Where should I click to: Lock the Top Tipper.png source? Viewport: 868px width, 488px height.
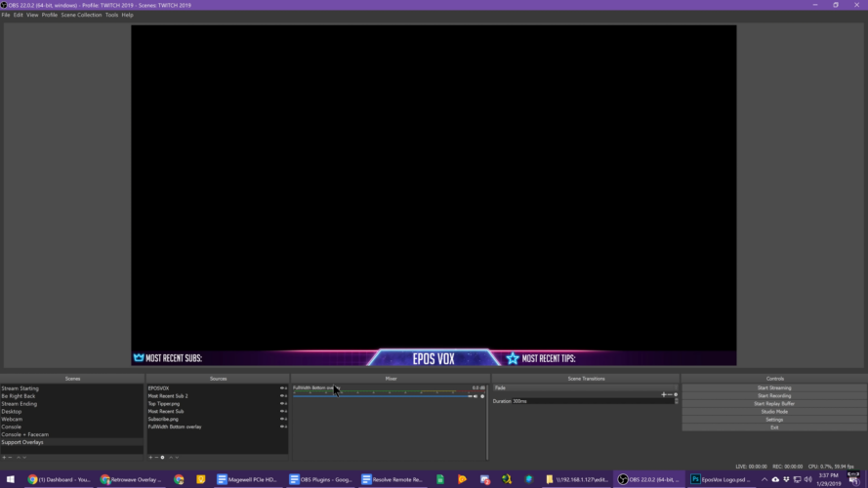286,404
